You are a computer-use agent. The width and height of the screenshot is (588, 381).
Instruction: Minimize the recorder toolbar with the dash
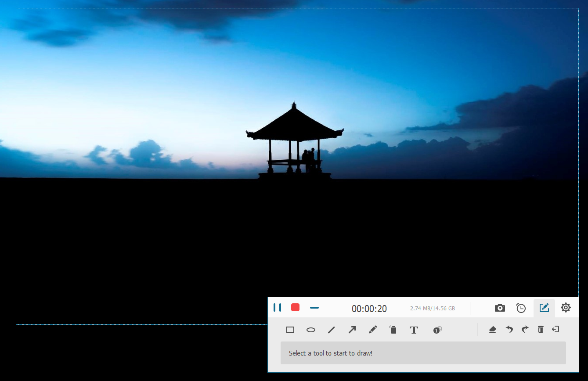tap(314, 308)
